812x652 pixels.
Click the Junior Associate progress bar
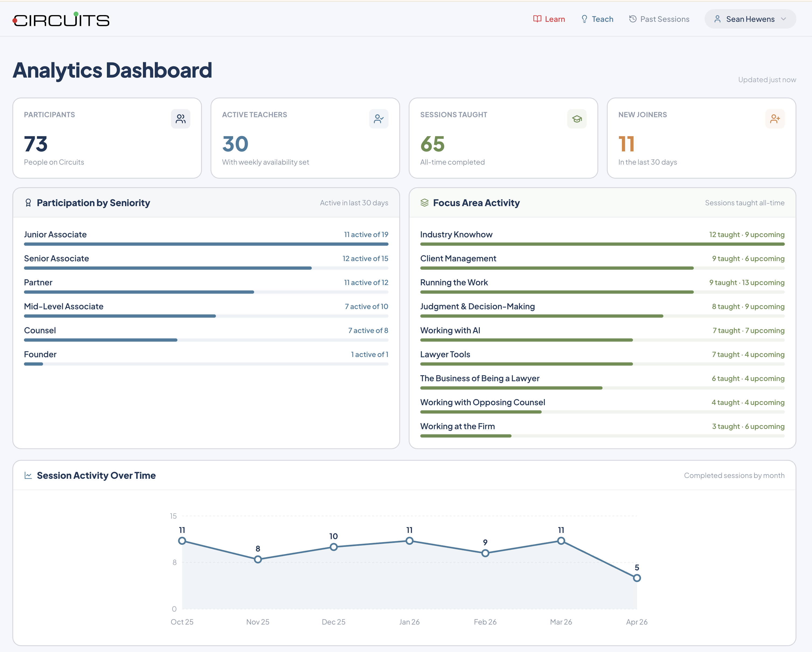(x=206, y=244)
